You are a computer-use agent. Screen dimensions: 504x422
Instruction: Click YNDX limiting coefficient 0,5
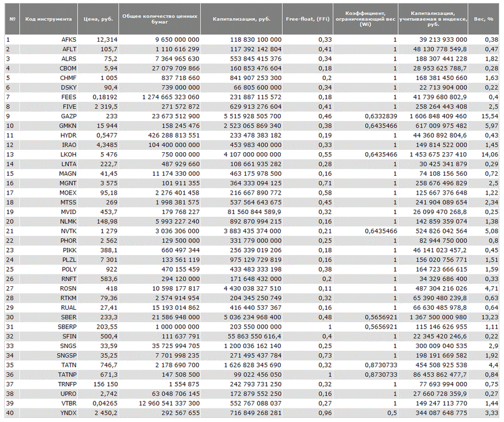(392, 413)
